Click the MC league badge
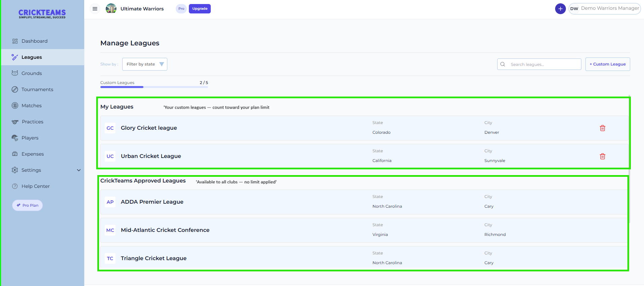 pos(110,230)
